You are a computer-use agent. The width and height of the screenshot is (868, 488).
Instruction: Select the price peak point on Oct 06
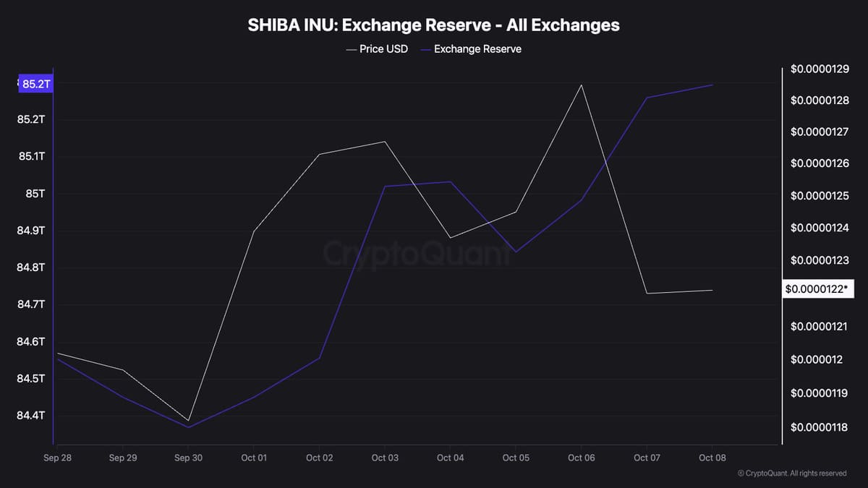[x=582, y=85]
